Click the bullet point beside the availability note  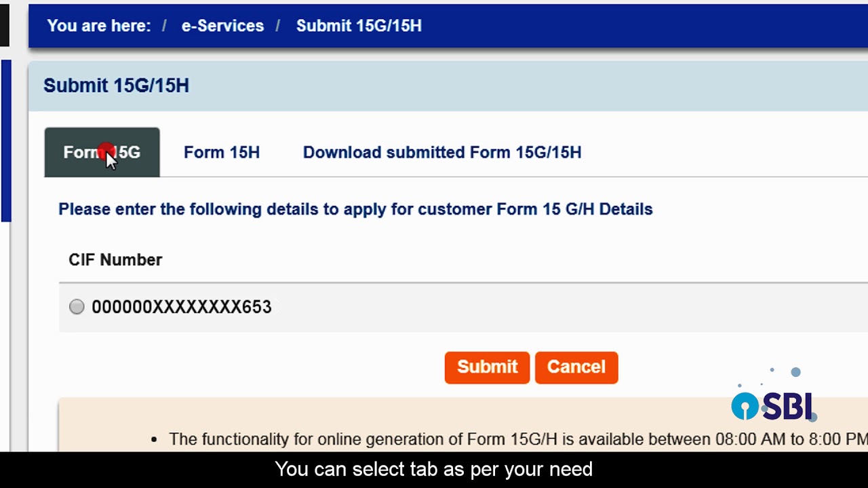[154, 440]
